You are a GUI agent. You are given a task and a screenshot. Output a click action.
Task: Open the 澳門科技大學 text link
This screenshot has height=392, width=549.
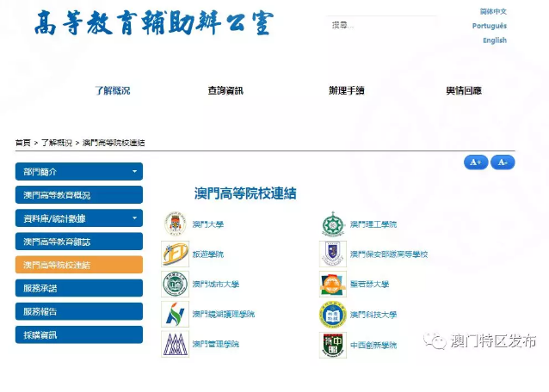[373, 315]
